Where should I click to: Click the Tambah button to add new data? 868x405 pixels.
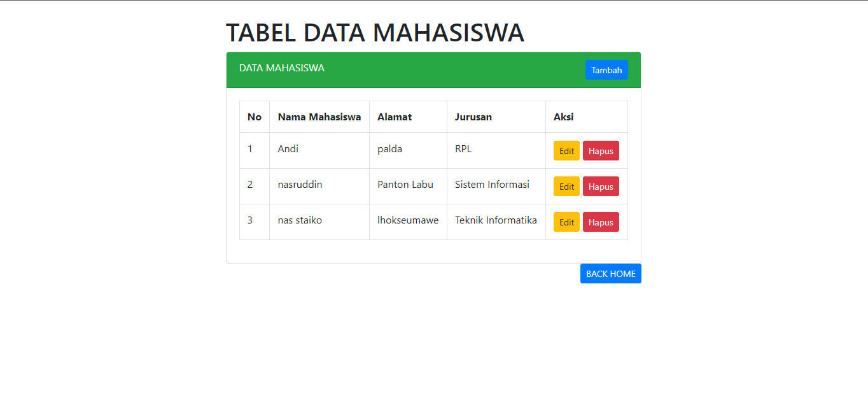[606, 69]
